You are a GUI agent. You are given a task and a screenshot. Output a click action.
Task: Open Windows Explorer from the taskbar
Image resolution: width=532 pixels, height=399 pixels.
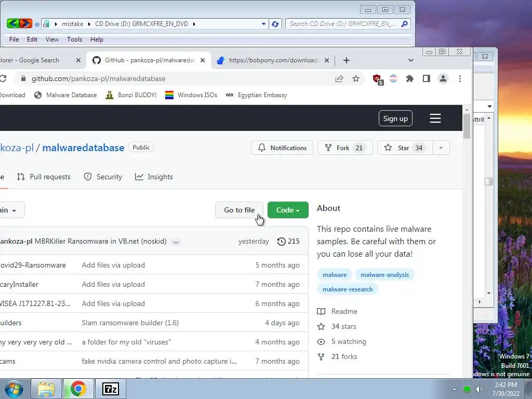coord(46,389)
